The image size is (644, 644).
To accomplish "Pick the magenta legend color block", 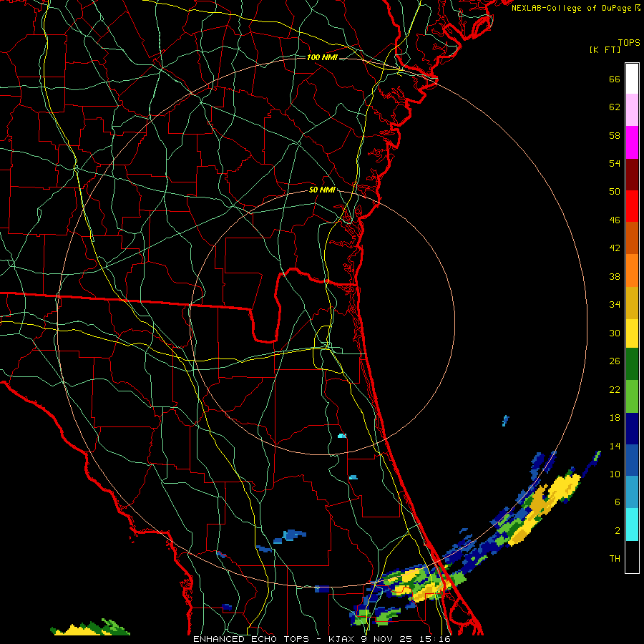I will [x=632, y=142].
